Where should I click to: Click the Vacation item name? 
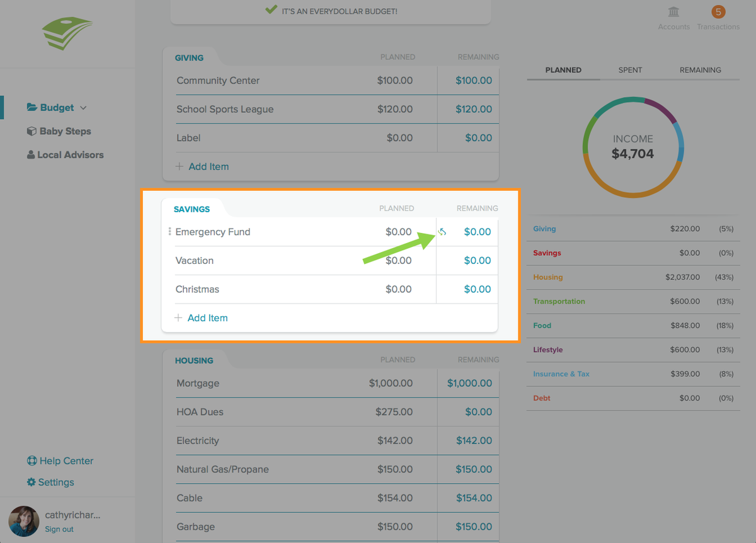(x=194, y=261)
